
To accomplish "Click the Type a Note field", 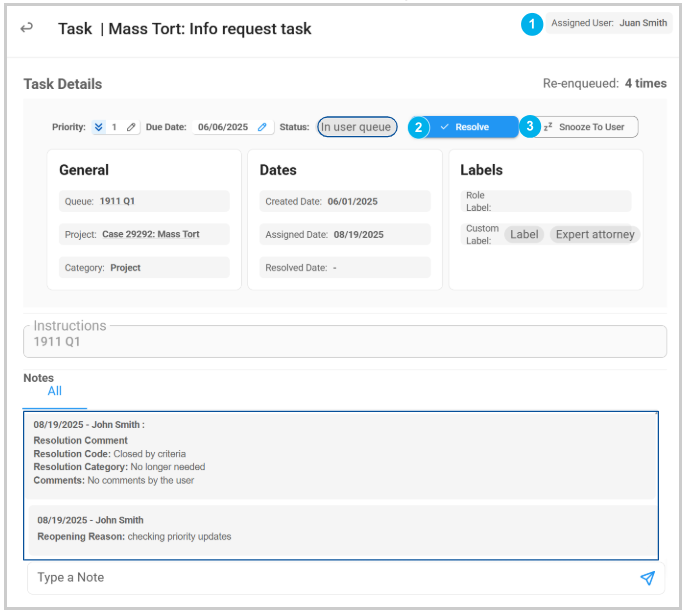I will [x=330, y=578].
